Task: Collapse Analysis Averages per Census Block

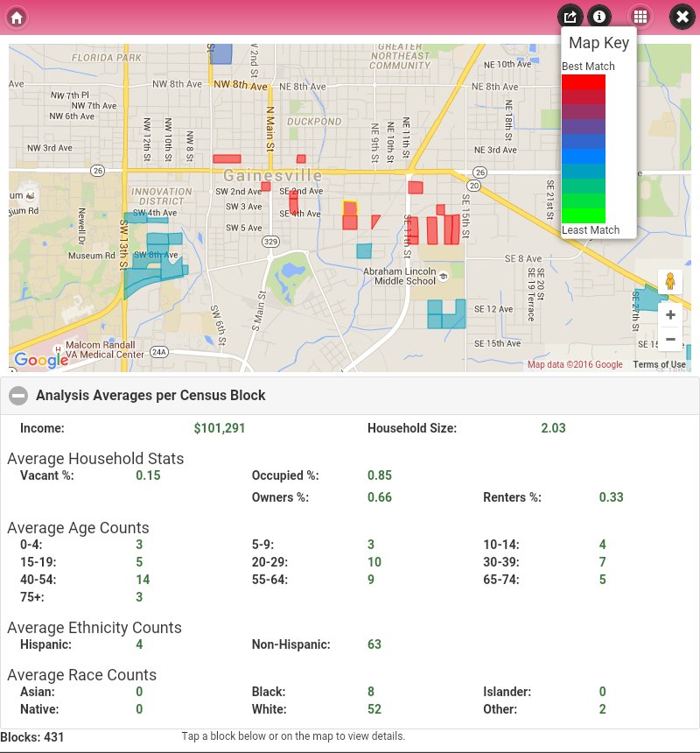Action: point(18,395)
